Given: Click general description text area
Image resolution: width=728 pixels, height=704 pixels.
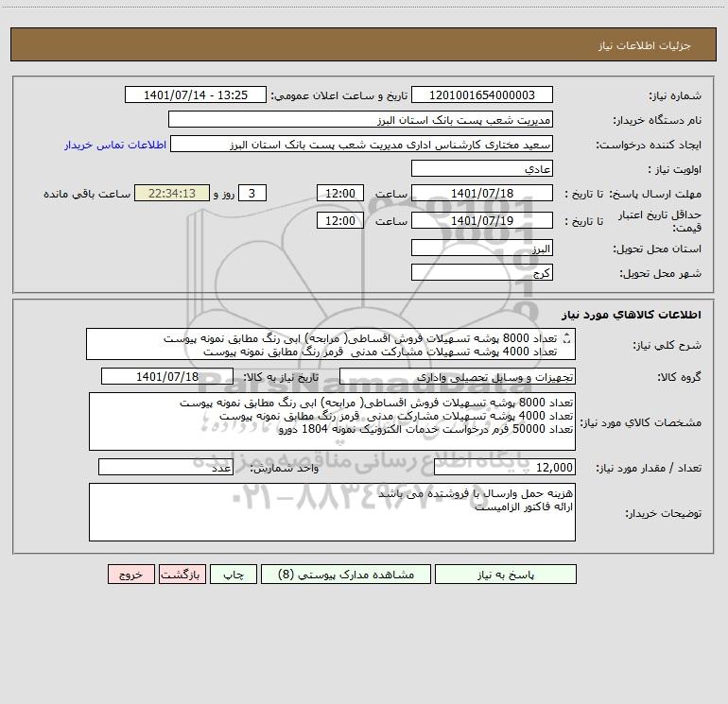Looking at the screenshot, I should (331, 344).
